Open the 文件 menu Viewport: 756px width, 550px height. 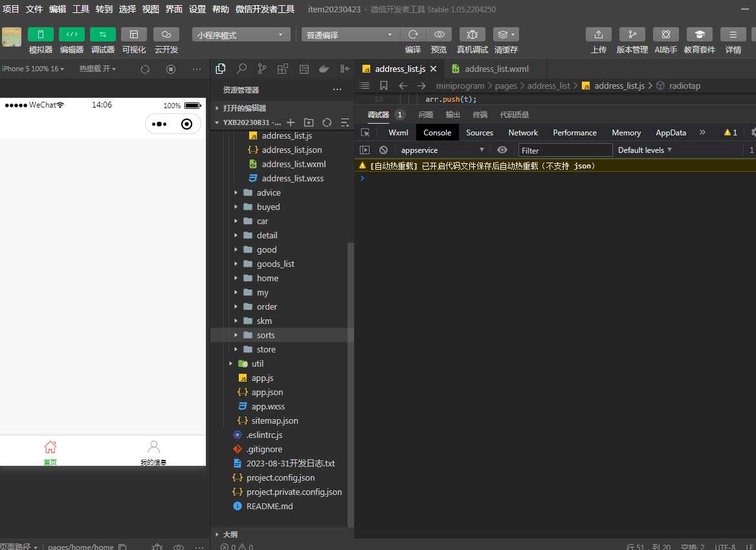(34, 9)
